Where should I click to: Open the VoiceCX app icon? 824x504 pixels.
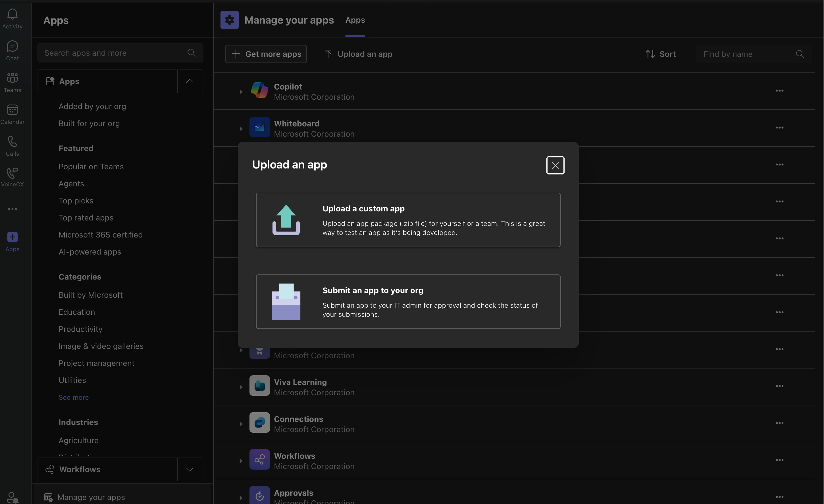pyautogui.click(x=13, y=173)
